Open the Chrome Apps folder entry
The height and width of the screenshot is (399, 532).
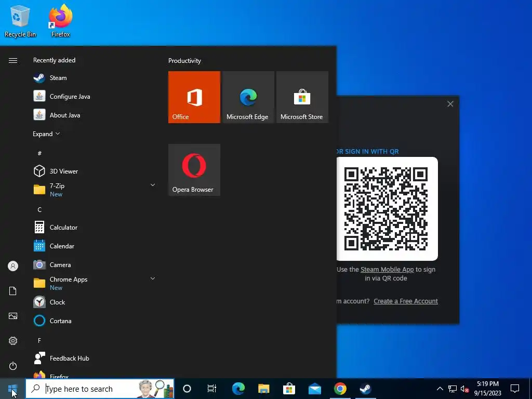click(x=95, y=283)
